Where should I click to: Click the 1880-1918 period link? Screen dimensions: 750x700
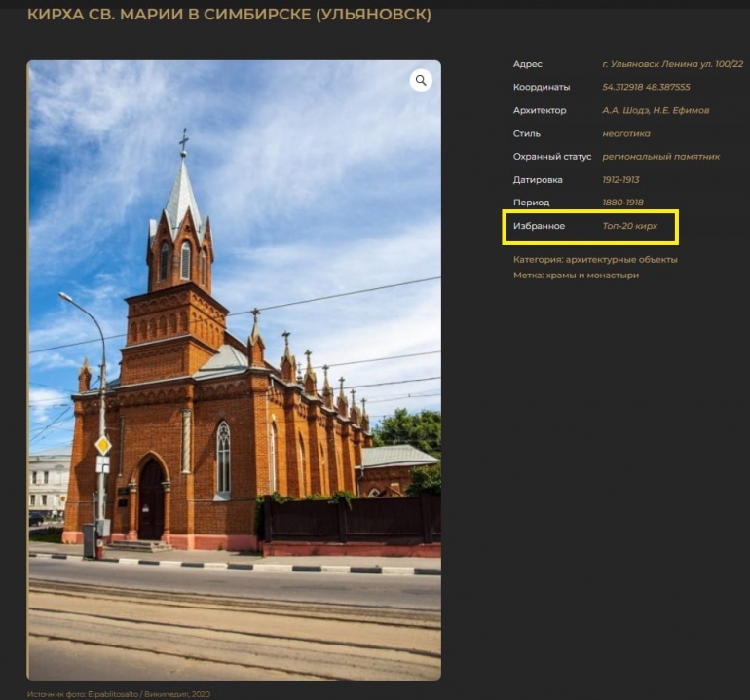click(x=622, y=203)
